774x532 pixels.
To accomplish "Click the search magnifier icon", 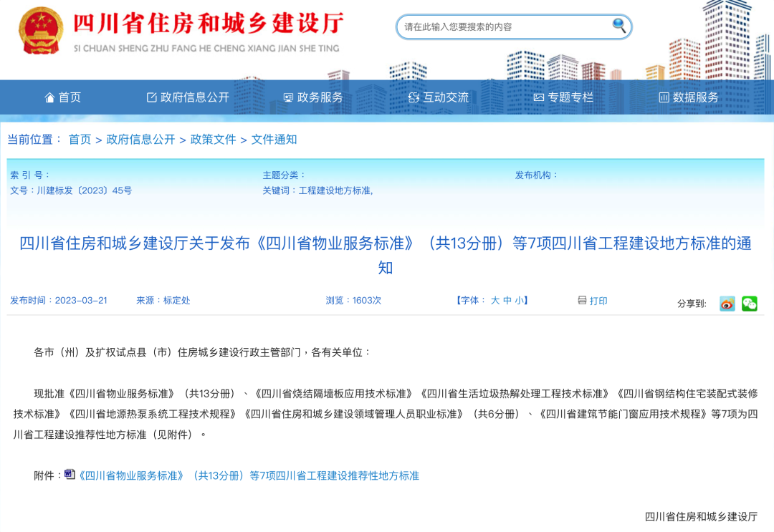I will click(x=618, y=26).
